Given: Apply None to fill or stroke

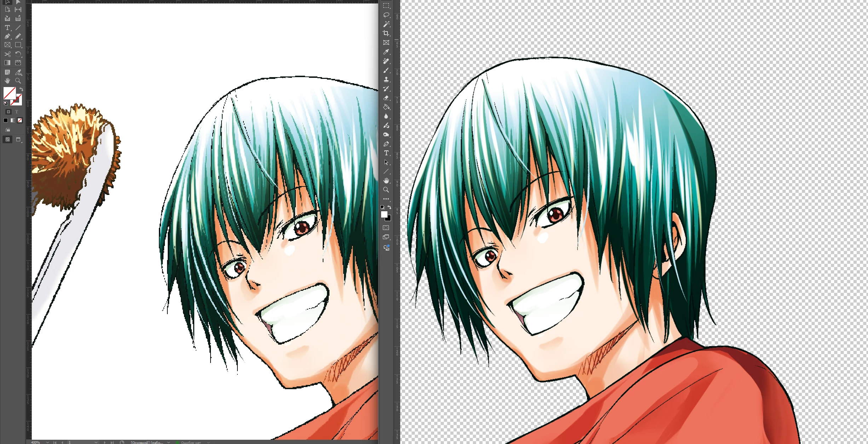Looking at the screenshot, I should 20,120.
